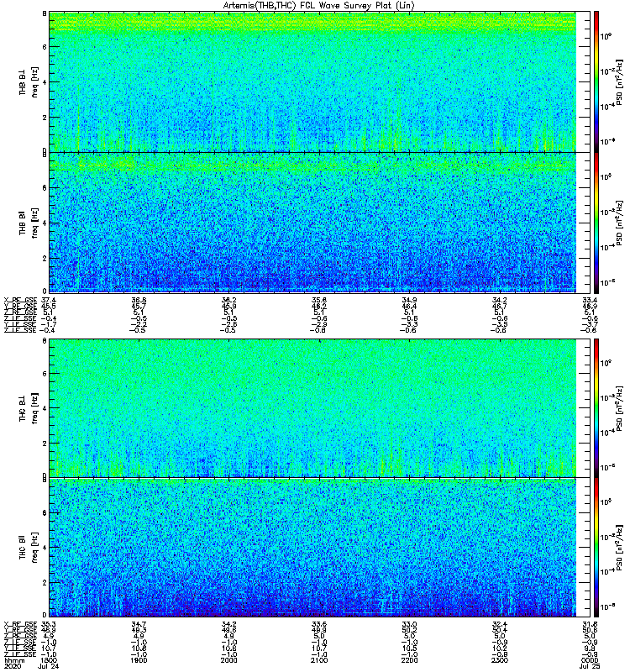Click the color bar beside the third spectrogram

(596, 407)
